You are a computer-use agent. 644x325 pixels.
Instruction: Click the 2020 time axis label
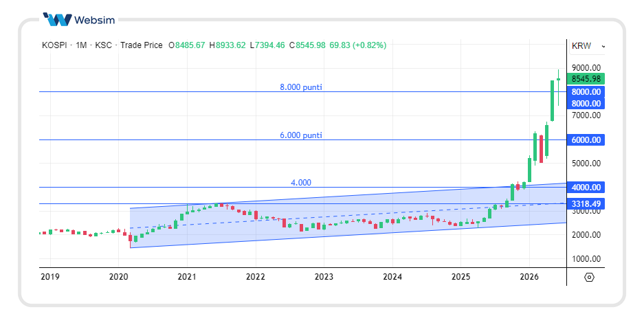coord(118,277)
